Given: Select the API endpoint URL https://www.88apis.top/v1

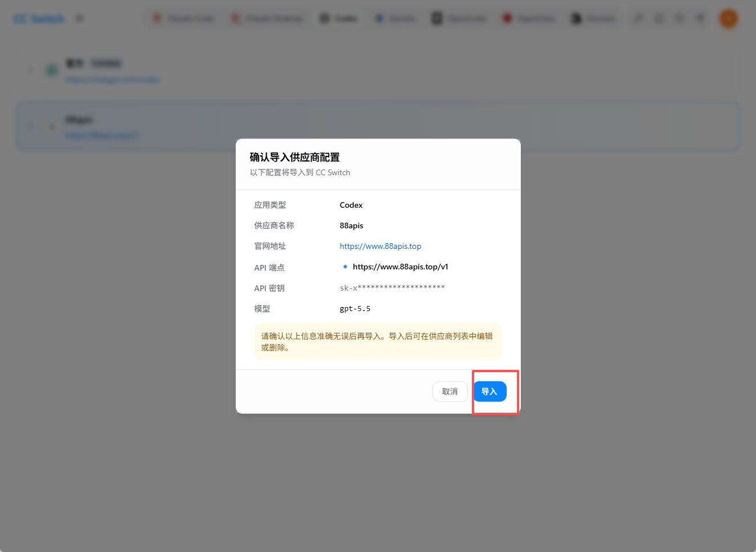Looking at the screenshot, I should coord(400,267).
